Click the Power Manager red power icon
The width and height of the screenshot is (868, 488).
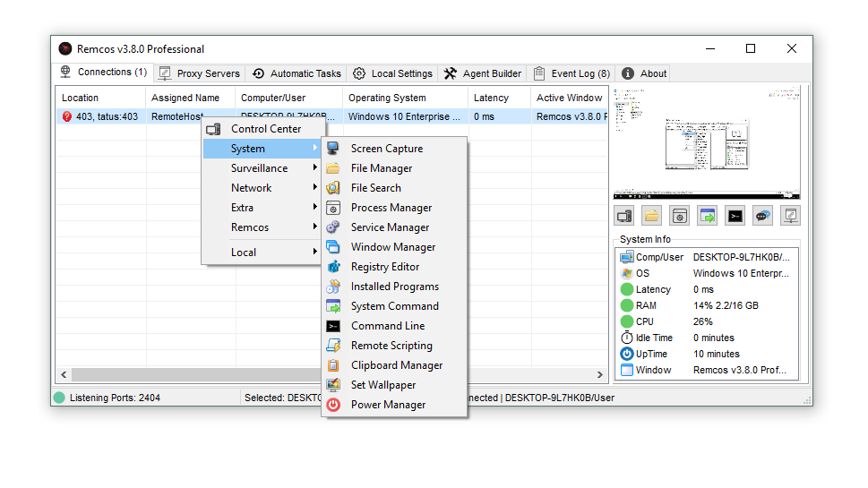tap(333, 405)
